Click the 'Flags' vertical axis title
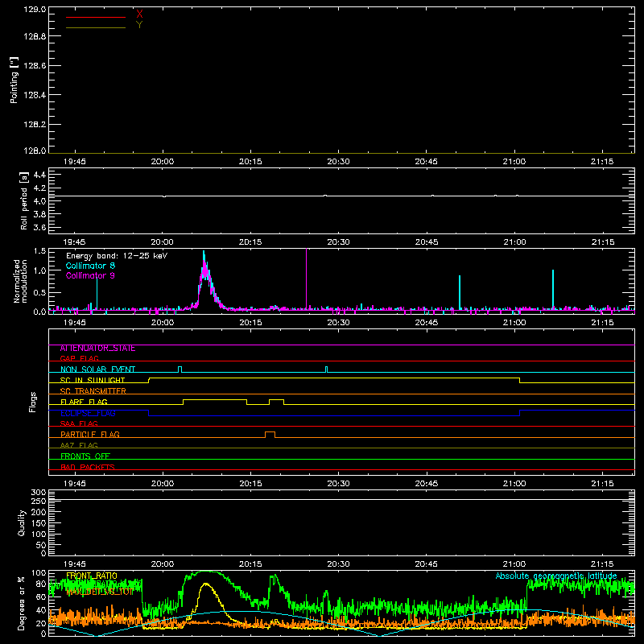This screenshot has height=644, width=644. [x=33, y=402]
